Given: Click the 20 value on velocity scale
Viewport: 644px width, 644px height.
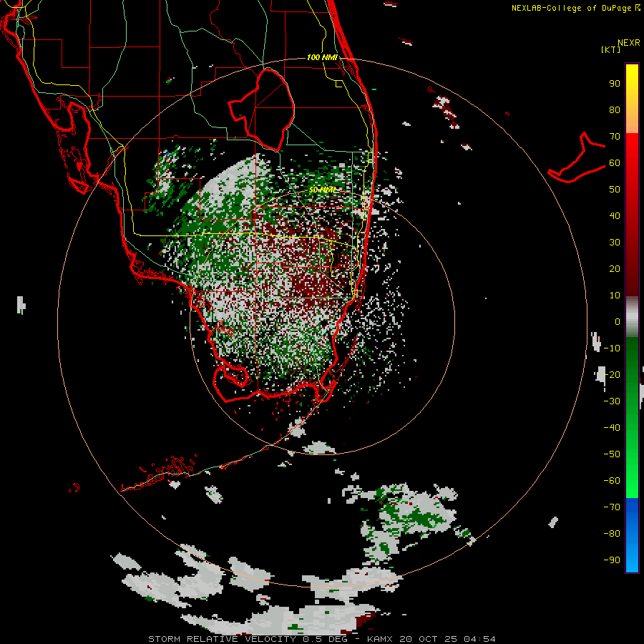Looking at the screenshot, I should tap(615, 269).
